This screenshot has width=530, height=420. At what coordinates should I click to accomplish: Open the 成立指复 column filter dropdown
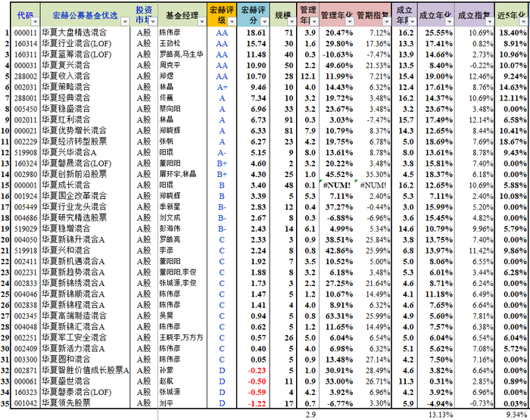pos(489,22)
